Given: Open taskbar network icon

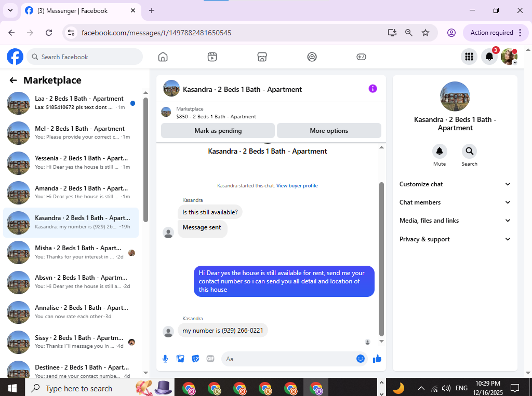Looking at the screenshot, I should (x=434, y=389).
